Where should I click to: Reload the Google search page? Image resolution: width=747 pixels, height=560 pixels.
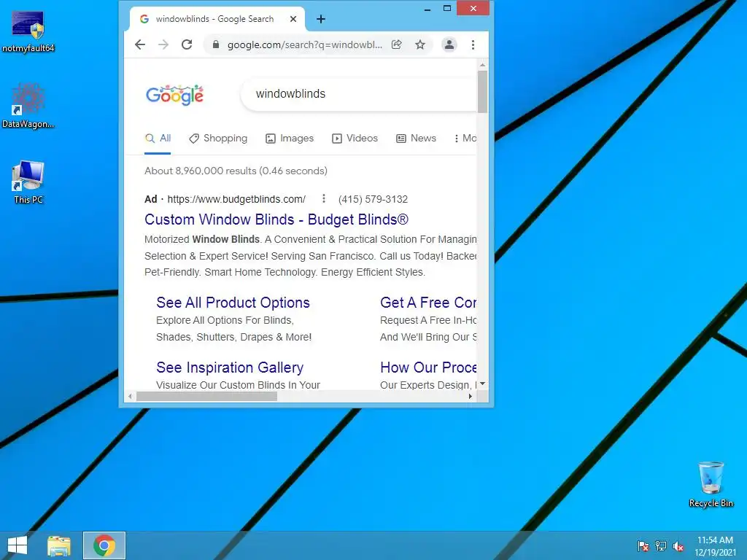click(x=187, y=44)
